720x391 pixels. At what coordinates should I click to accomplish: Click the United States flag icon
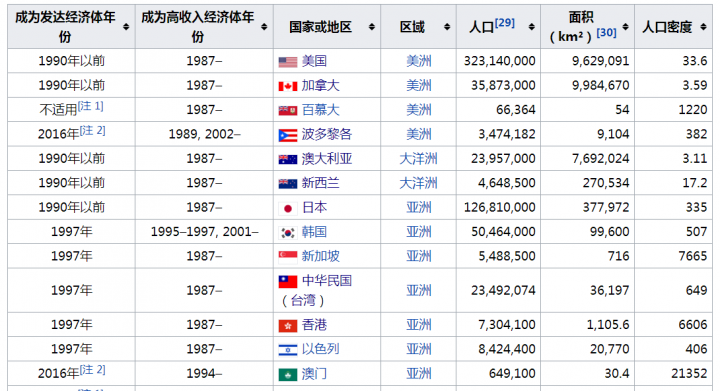(288, 62)
